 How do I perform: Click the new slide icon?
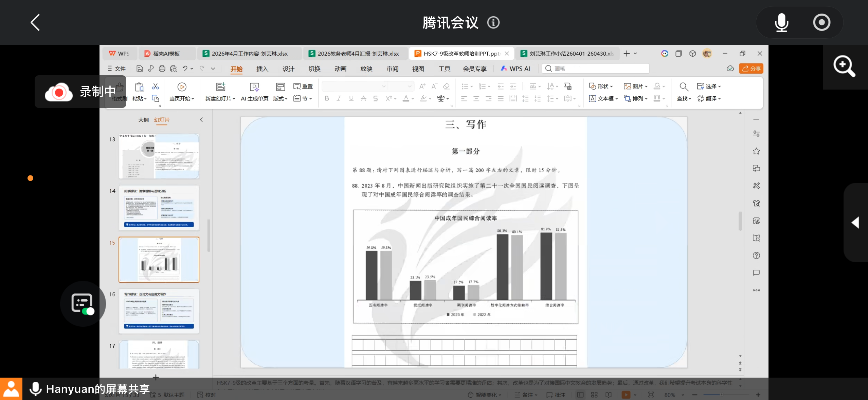220,87
